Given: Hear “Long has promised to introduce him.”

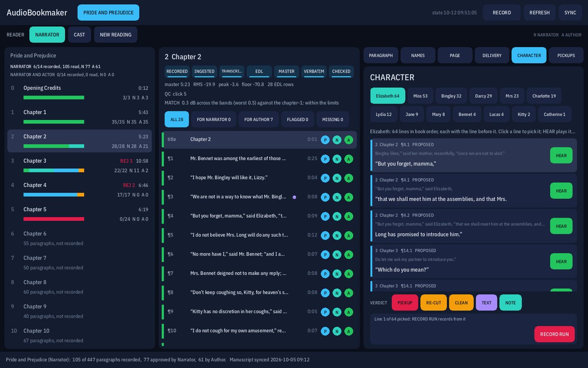Looking at the screenshot, I should 561,226.
